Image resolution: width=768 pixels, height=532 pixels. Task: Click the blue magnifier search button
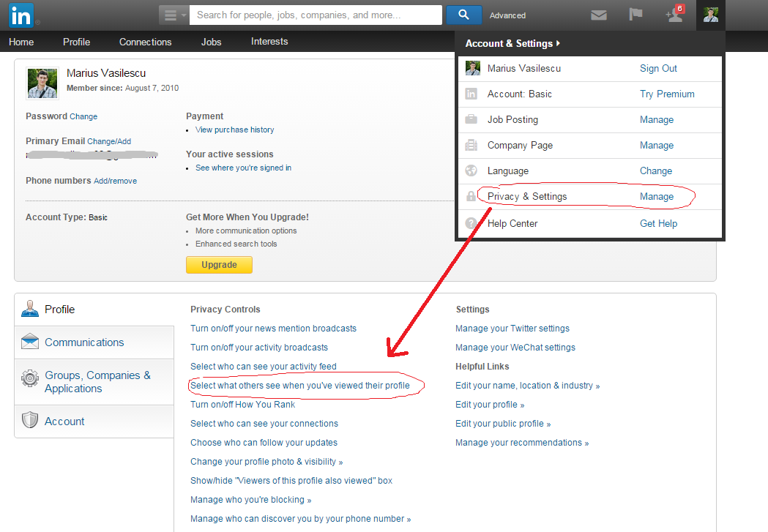[x=464, y=15]
